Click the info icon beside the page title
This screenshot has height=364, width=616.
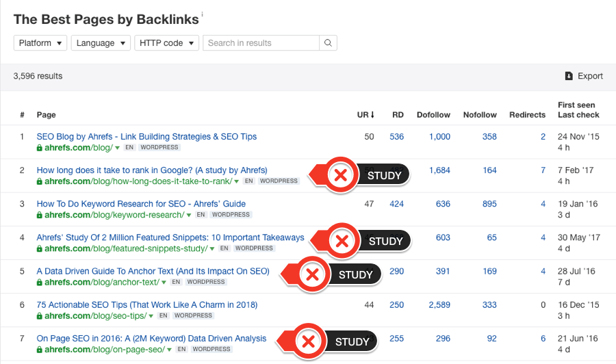[x=203, y=14]
